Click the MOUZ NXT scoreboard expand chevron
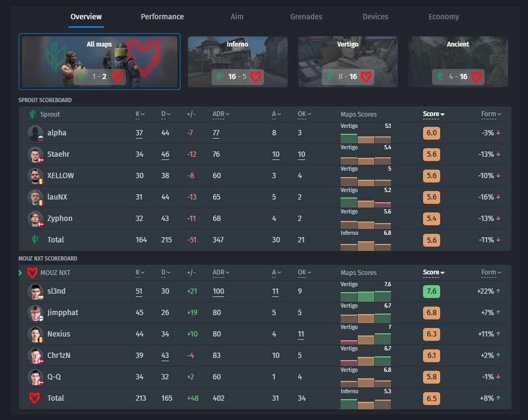 20,272
